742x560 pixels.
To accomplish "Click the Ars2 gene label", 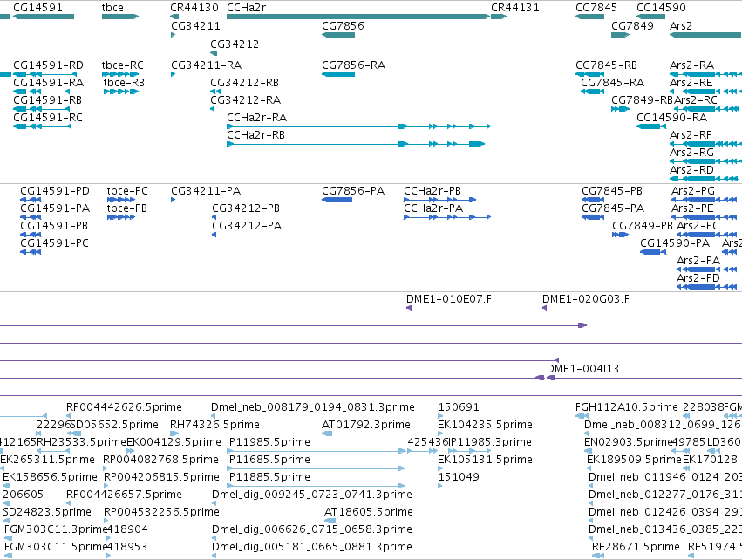I will 680,26.
